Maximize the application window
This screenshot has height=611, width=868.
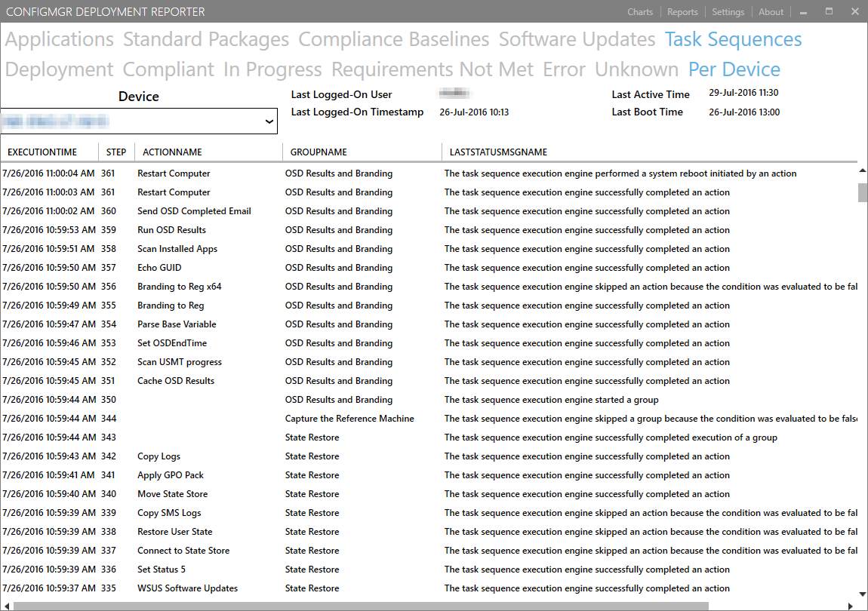830,12
